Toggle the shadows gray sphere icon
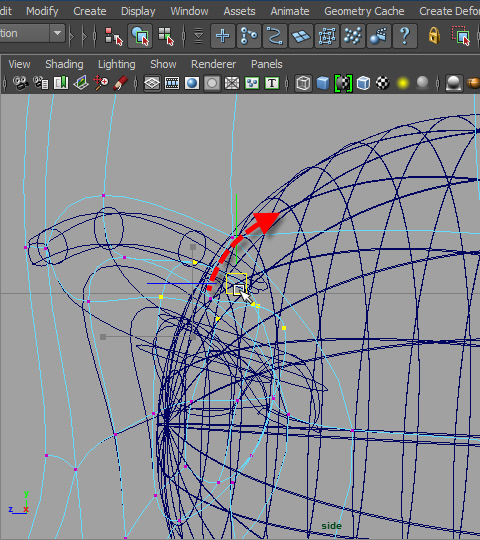The width and height of the screenshot is (480, 540). [422, 83]
